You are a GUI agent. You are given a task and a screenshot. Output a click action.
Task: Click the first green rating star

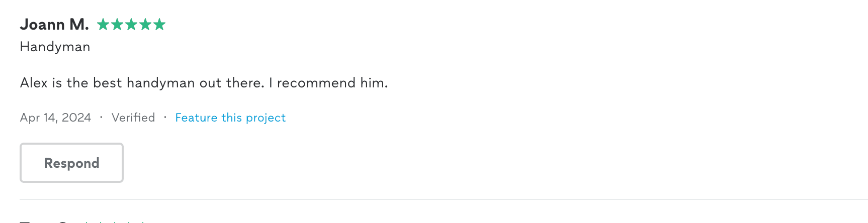pos(103,24)
